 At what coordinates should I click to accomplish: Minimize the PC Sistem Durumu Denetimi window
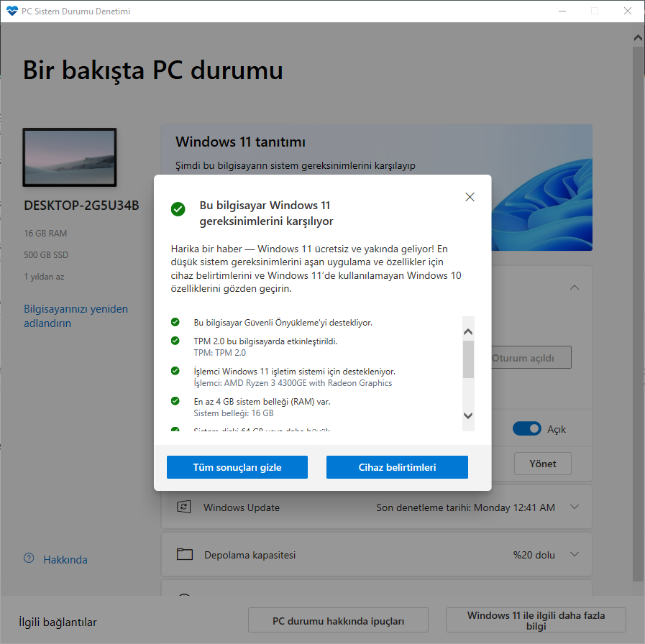[562, 11]
